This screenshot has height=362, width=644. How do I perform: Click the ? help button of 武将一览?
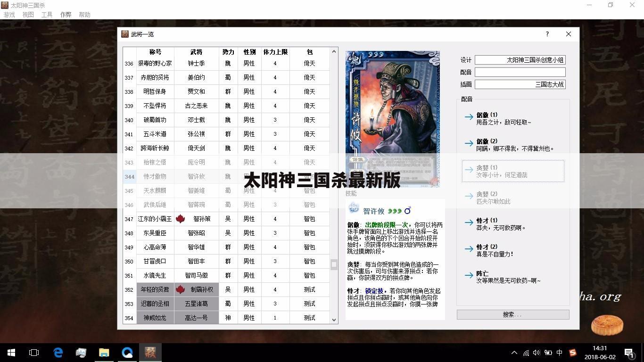click(547, 34)
